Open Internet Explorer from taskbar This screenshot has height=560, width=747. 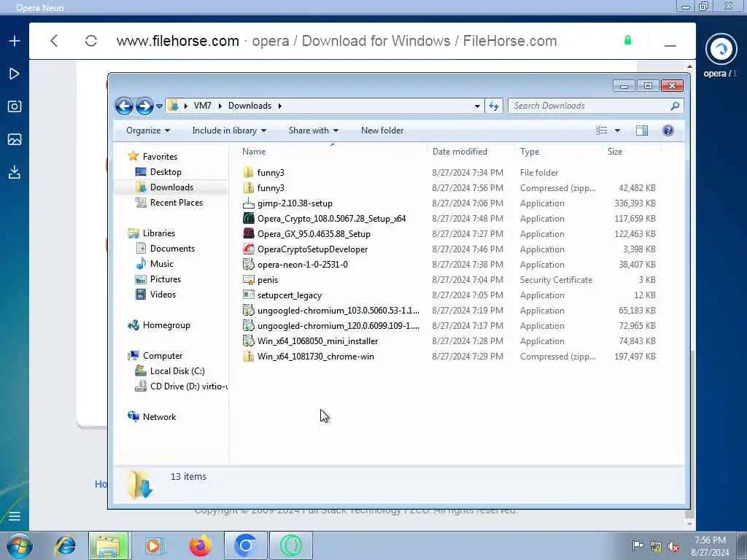point(65,545)
